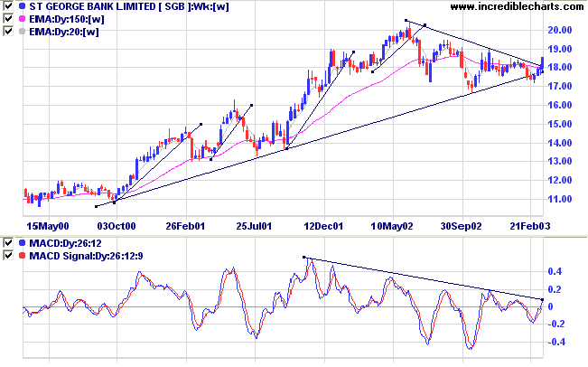Viewport: 588px width, 367px height.
Task: Click the 25Jul01 date label
Action: tap(254, 226)
